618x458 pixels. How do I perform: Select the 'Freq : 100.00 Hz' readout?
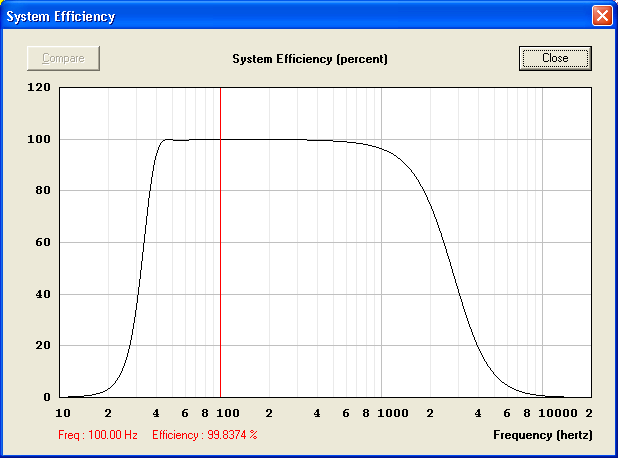coord(98,435)
